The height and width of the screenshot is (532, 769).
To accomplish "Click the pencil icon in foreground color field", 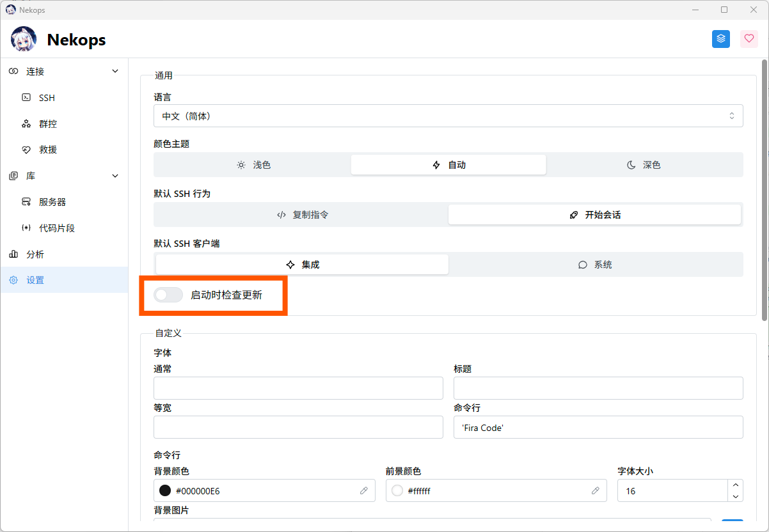I will 595,491.
